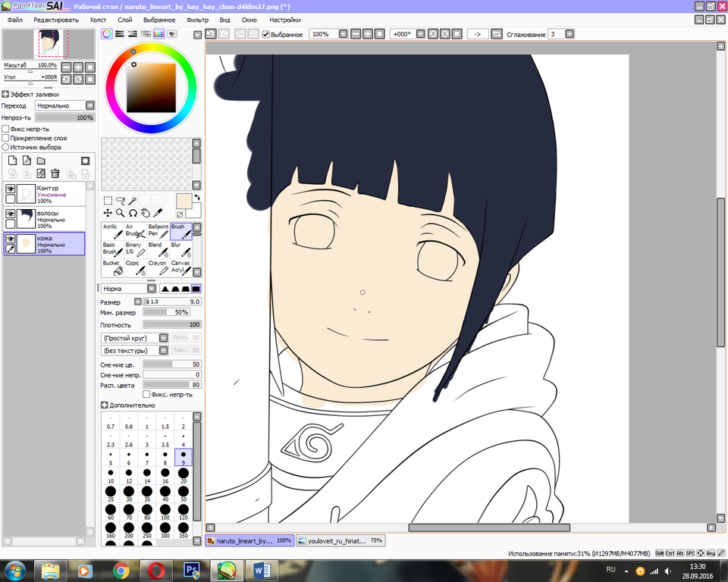Open the Норма brush mode dropdown
This screenshot has width=728, height=582.
pyautogui.click(x=152, y=288)
